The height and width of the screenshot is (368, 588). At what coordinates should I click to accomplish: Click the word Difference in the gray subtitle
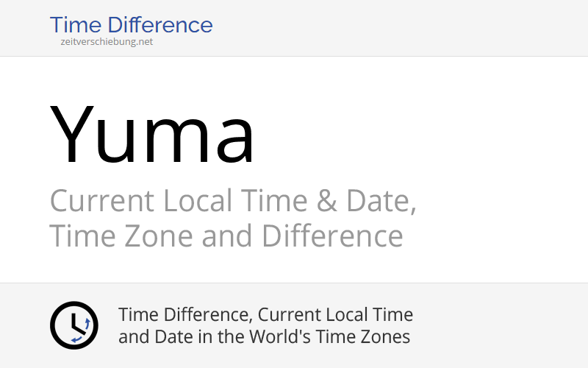point(332,236)
